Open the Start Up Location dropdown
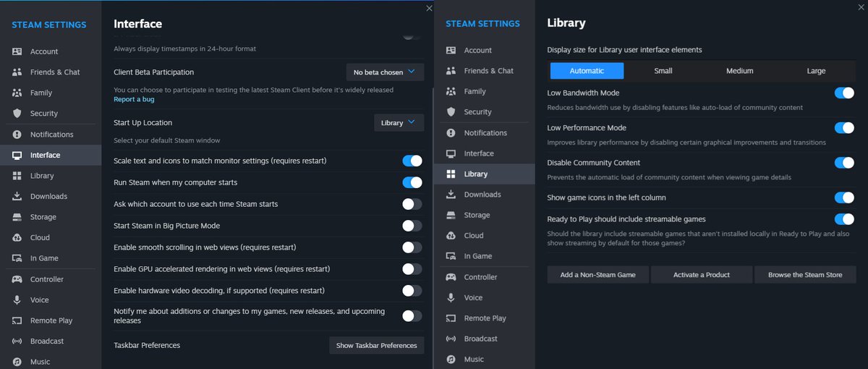This screenshot has width=868, height=369. [399, 122]
